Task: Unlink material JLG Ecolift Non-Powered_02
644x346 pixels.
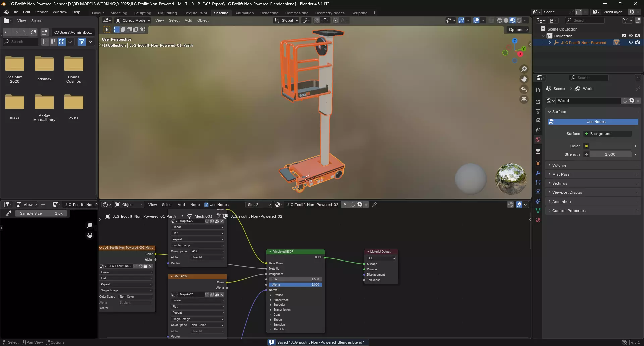Action: click(x=366, y=205)
